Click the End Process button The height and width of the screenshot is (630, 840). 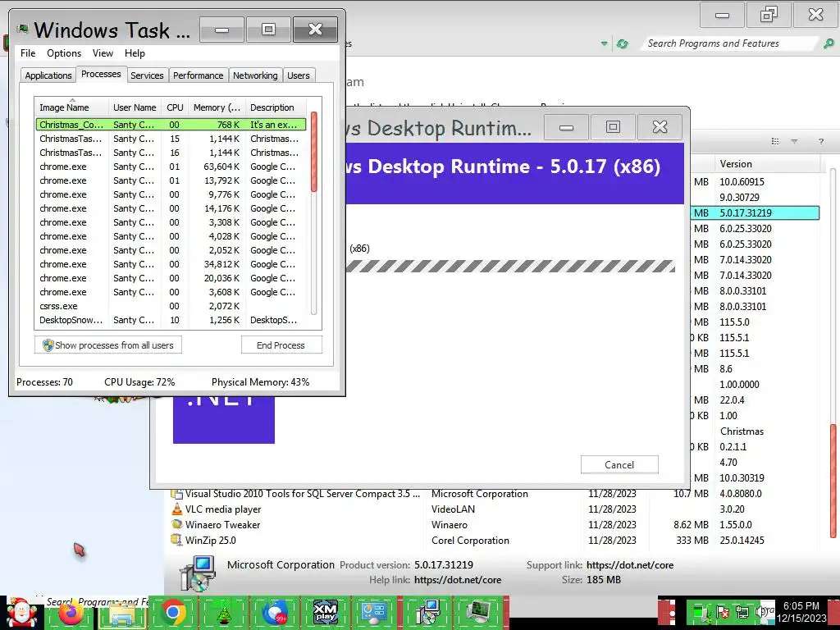click(x=281, y=345)
